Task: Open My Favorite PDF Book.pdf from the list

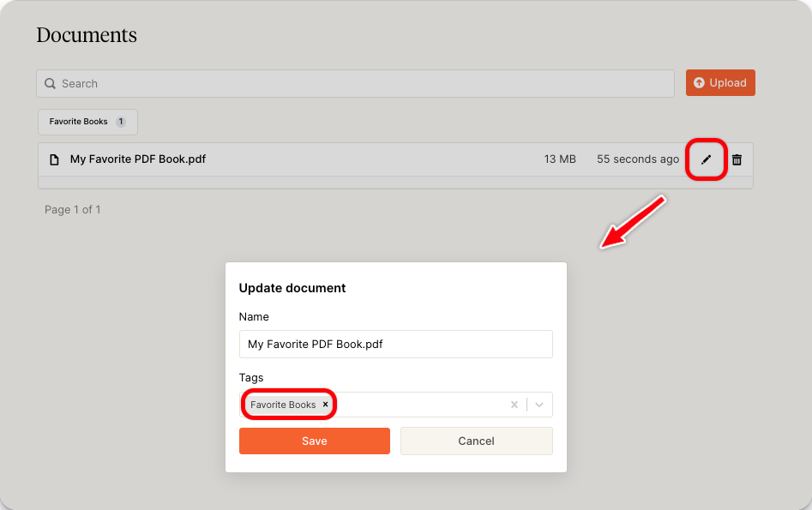Action: (138, 159)
